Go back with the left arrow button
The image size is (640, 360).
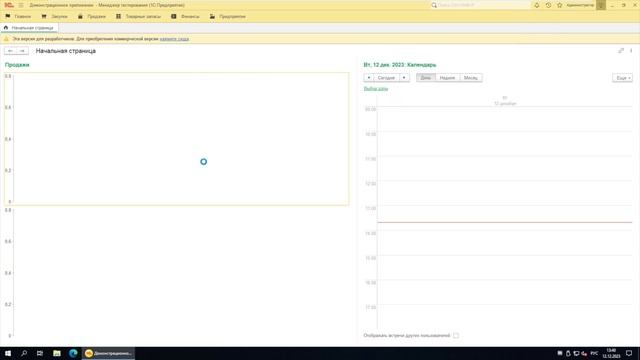pos(11,51)
